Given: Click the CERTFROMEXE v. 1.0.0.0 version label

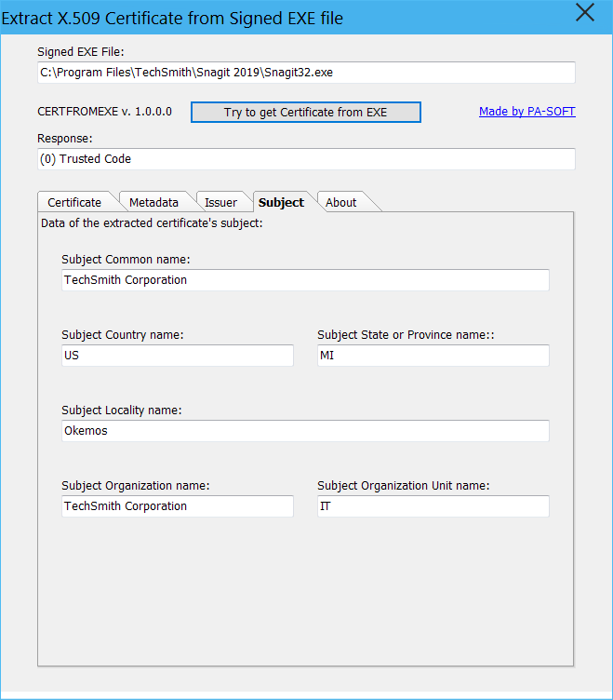Looking at the screenshot, I should click(x=104, y=112).
